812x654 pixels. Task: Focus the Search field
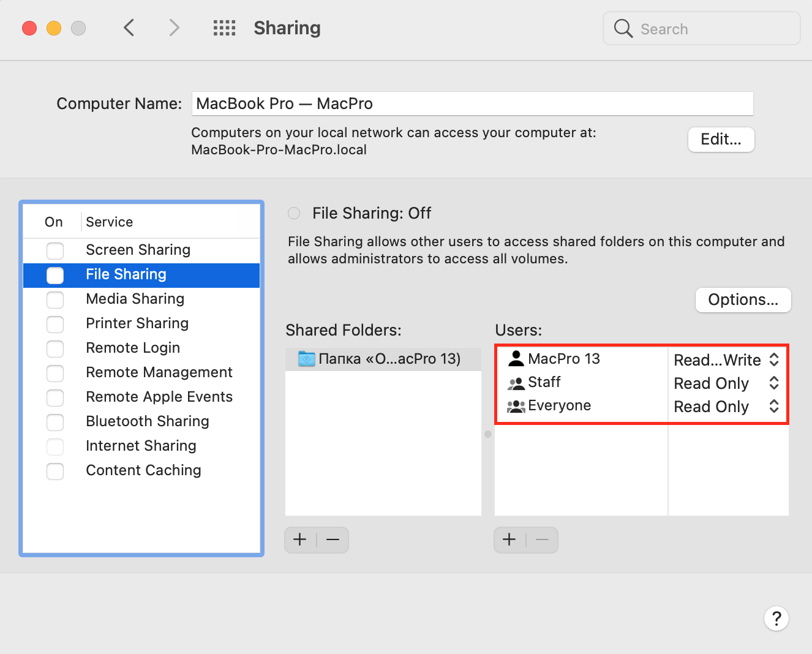pos(701,28)
